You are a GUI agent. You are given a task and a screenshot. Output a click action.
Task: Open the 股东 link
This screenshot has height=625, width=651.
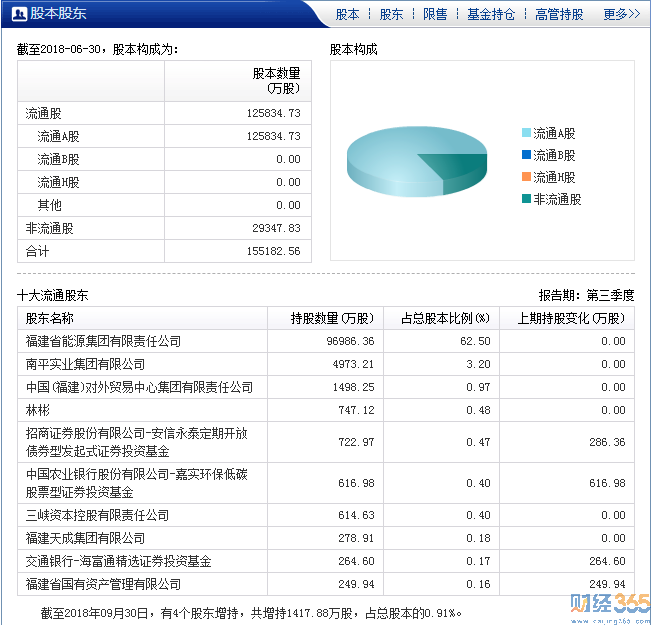391,15
